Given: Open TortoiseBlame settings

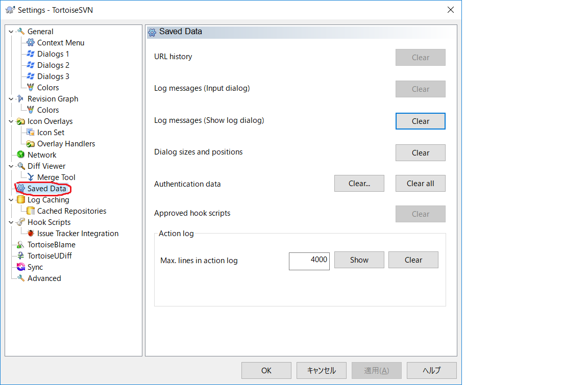Looking at the screenshot, I should (52, 245).
